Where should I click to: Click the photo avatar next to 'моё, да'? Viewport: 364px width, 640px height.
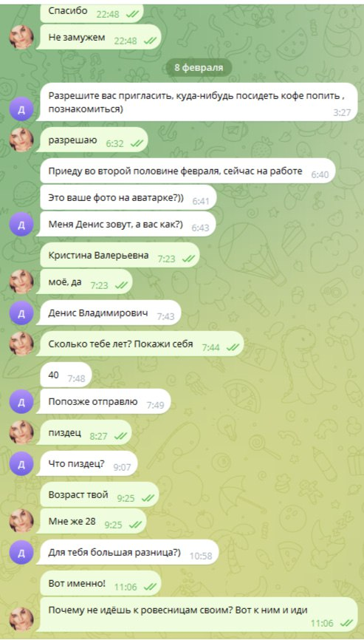tap(21, 282)
